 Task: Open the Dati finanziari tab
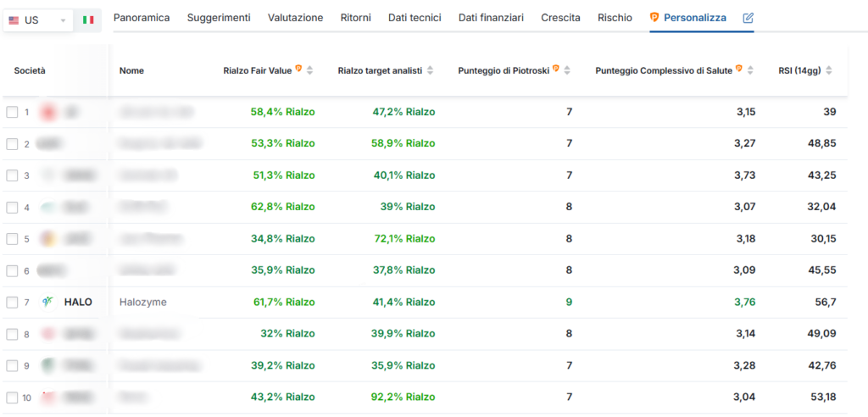491,17
